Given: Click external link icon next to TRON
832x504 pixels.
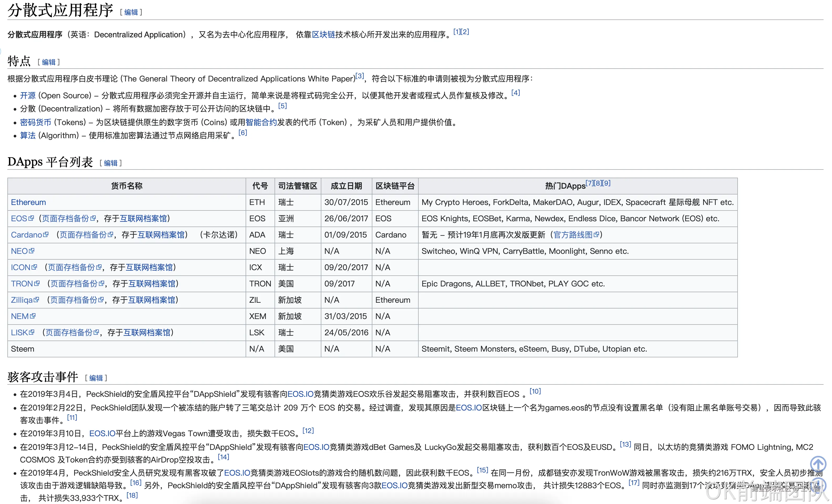Looking at the screenshot, I should (37, 283).
